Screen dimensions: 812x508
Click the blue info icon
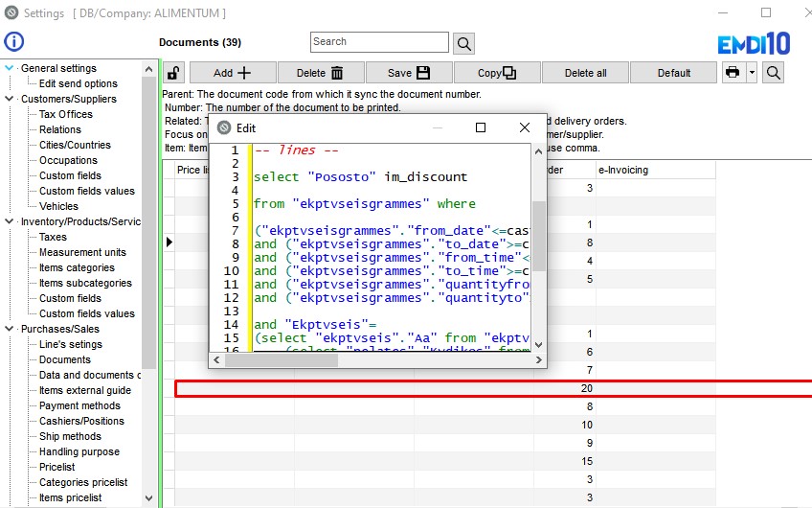(x=14, y=41)
